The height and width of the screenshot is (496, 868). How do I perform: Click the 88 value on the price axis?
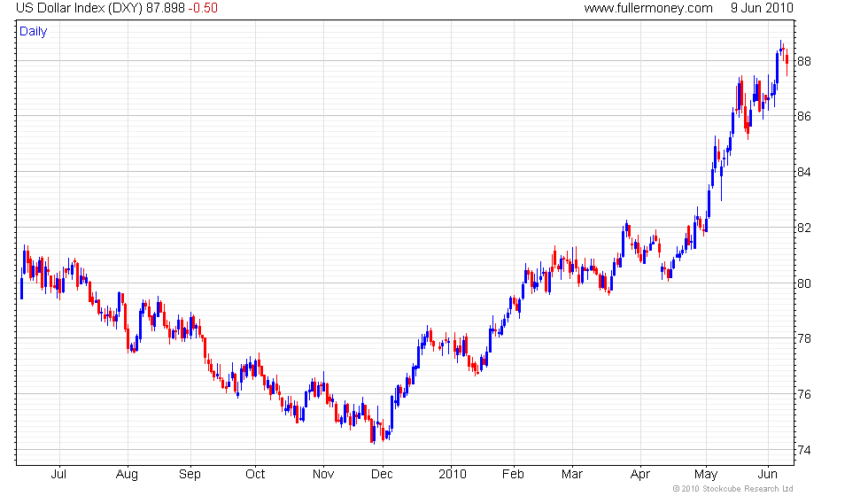coord(804,61)
